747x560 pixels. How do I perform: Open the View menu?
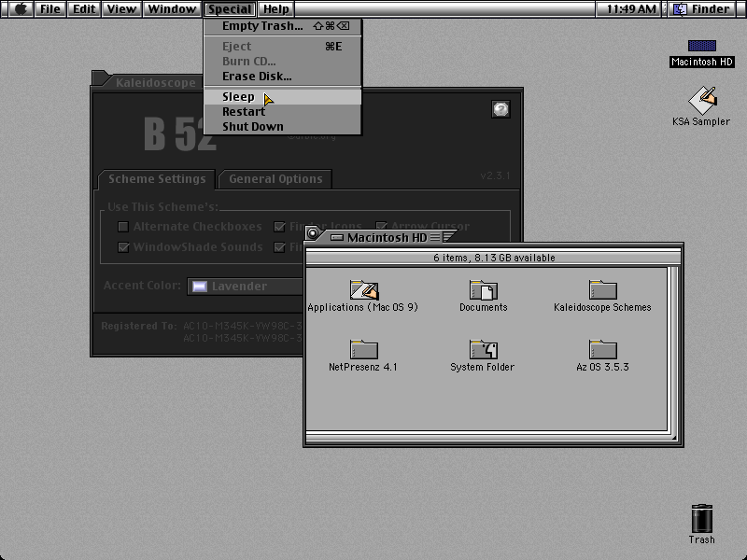click(x=121, y=8)
